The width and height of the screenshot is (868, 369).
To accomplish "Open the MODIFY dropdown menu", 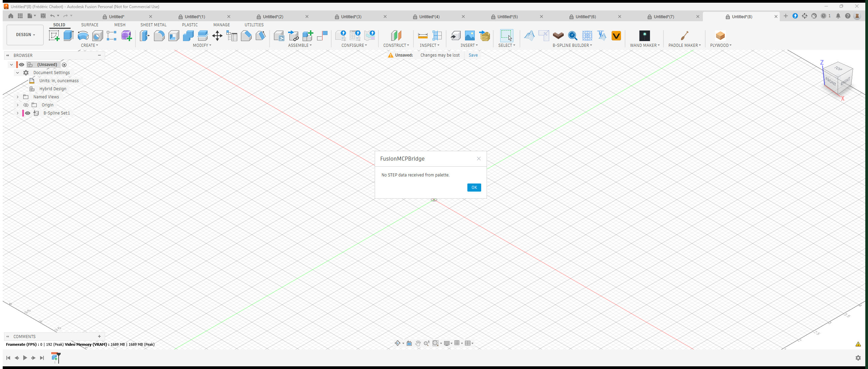I will point(202,45).
